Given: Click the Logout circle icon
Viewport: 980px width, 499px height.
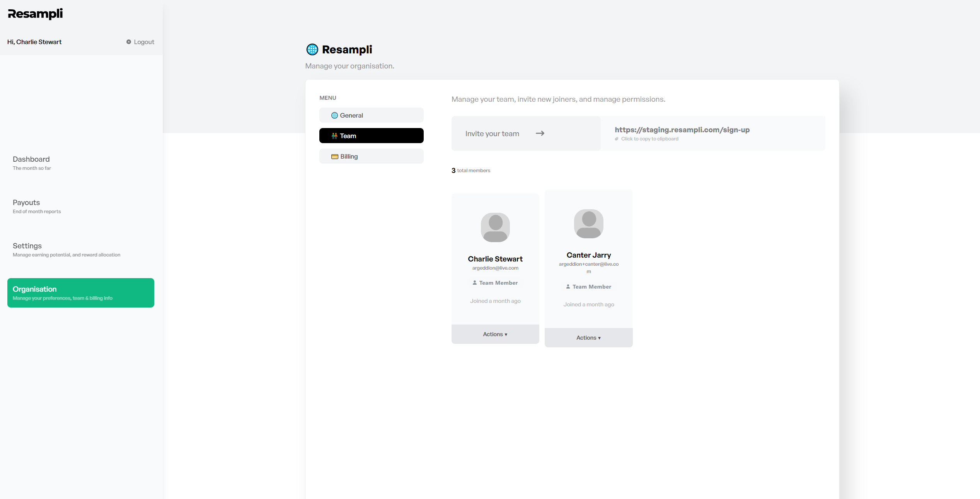Looking at the screenshot, I should click(x=129, y=42).
